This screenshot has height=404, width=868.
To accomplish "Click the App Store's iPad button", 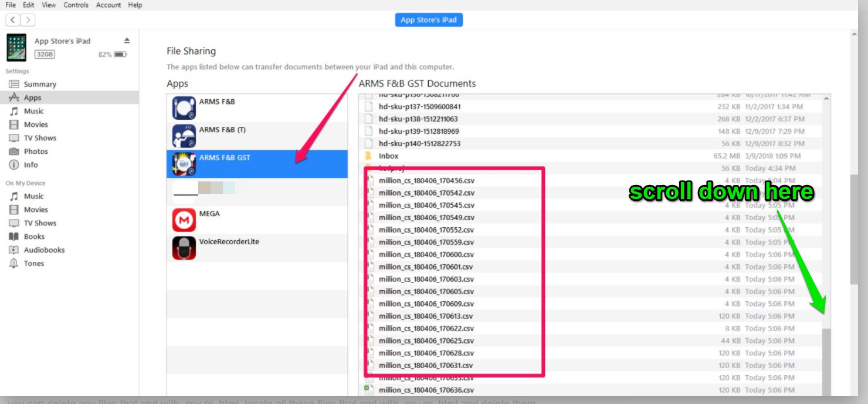I will click(x=429, y=20).
